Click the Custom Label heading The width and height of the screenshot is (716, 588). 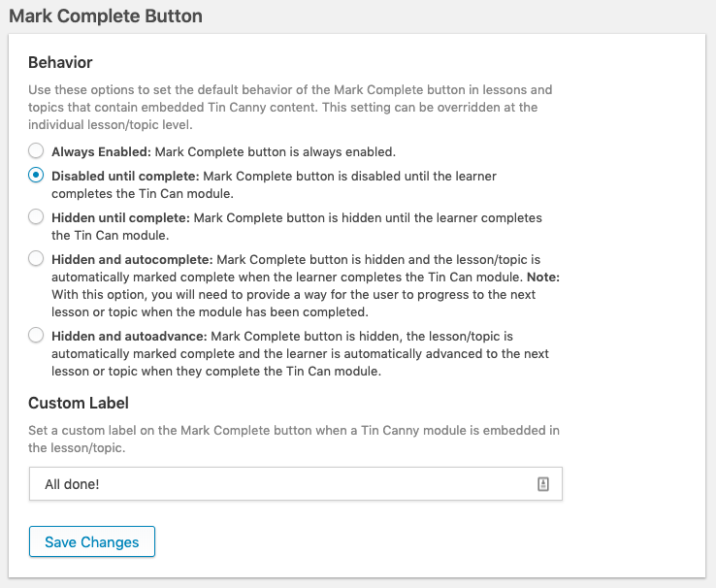pyautogui.click(x=79, y=403)
